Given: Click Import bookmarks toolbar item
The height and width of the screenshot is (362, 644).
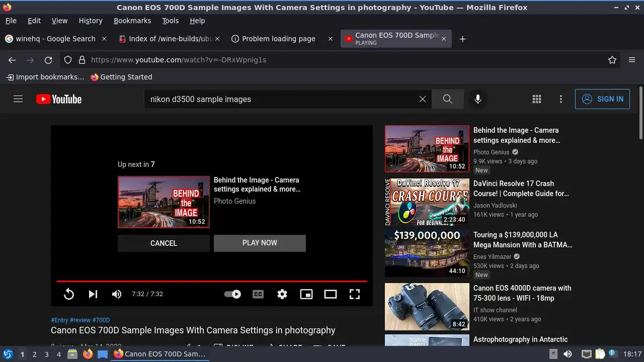Looking at the screenshot, I should point(45,77).
